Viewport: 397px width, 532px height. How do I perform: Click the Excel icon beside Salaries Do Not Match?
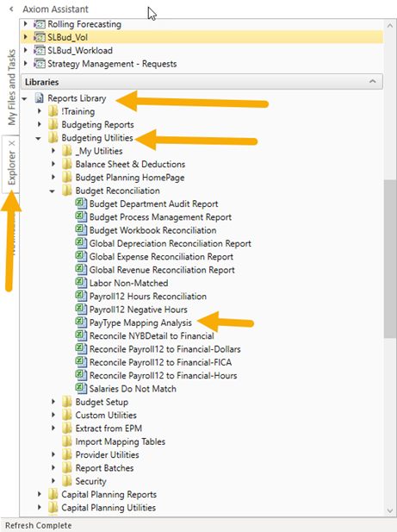[81, 388]
